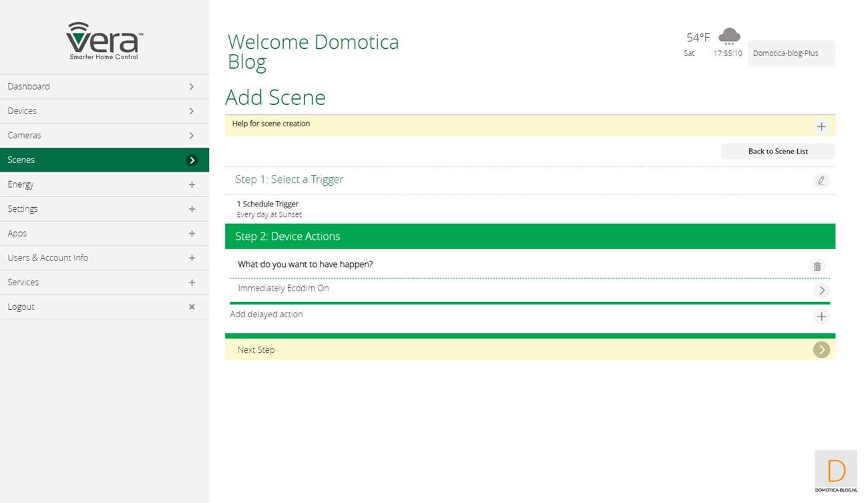Click the Logout X icon
The width and height of the screenshot is (868, 503).
192,307
